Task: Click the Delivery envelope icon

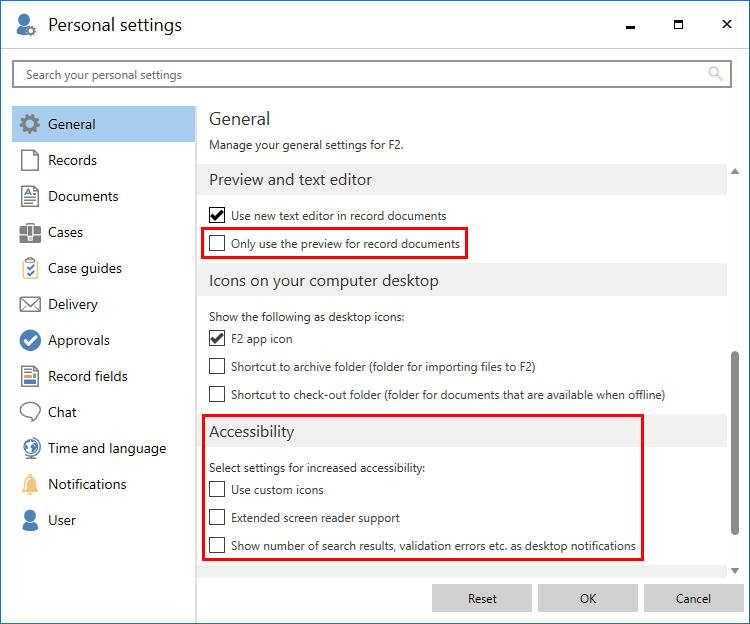Action: tap(30, 304)
